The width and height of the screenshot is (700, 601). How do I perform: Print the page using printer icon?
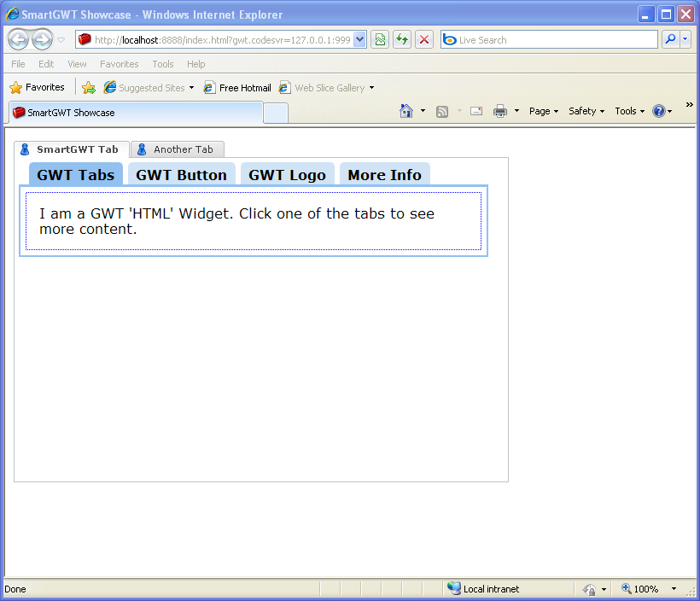[500, 111]
